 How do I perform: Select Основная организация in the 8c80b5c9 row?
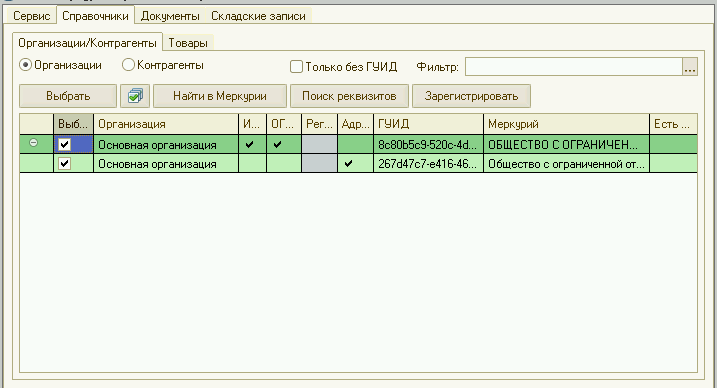166,144
